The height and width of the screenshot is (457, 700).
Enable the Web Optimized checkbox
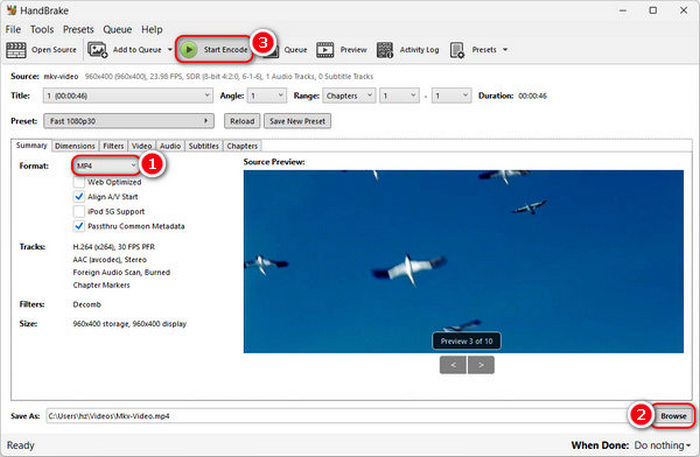[79, 182]
